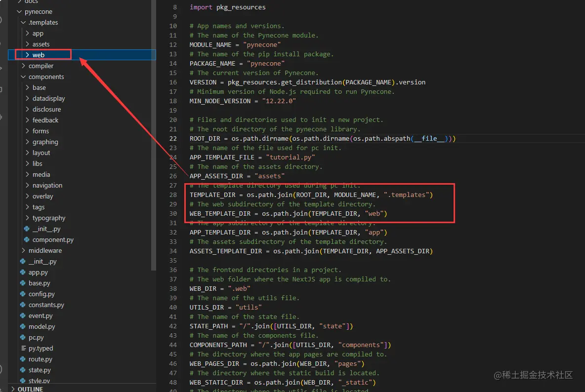Expand the datadisplay folder chevron
Viewport: 585px width, 392px height.
[27, 98]
